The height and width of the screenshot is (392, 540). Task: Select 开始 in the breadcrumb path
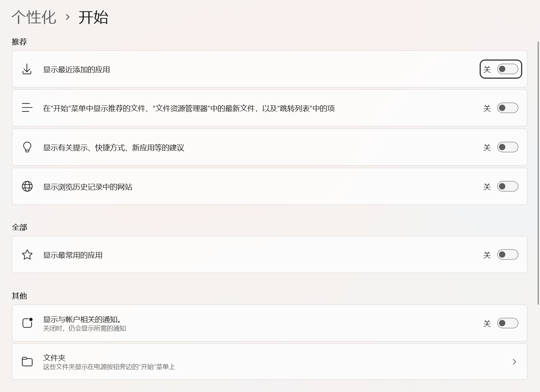click(x=93, y=17)
